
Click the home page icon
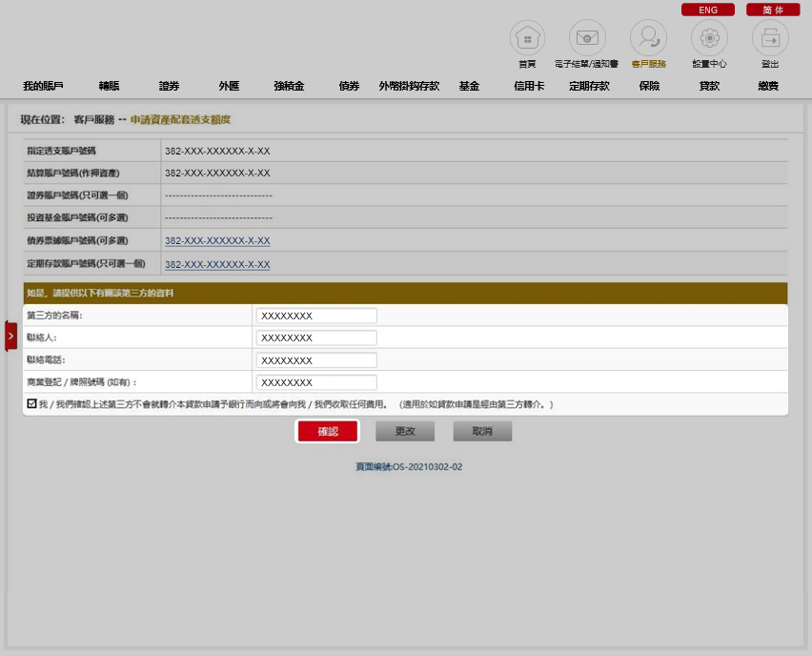527,38
